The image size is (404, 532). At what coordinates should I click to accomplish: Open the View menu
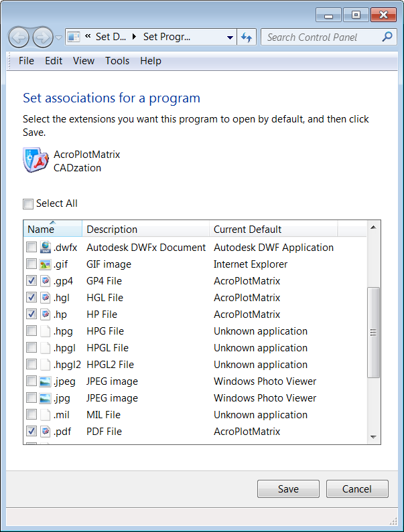pyautogui.click(x=84, y=61)
